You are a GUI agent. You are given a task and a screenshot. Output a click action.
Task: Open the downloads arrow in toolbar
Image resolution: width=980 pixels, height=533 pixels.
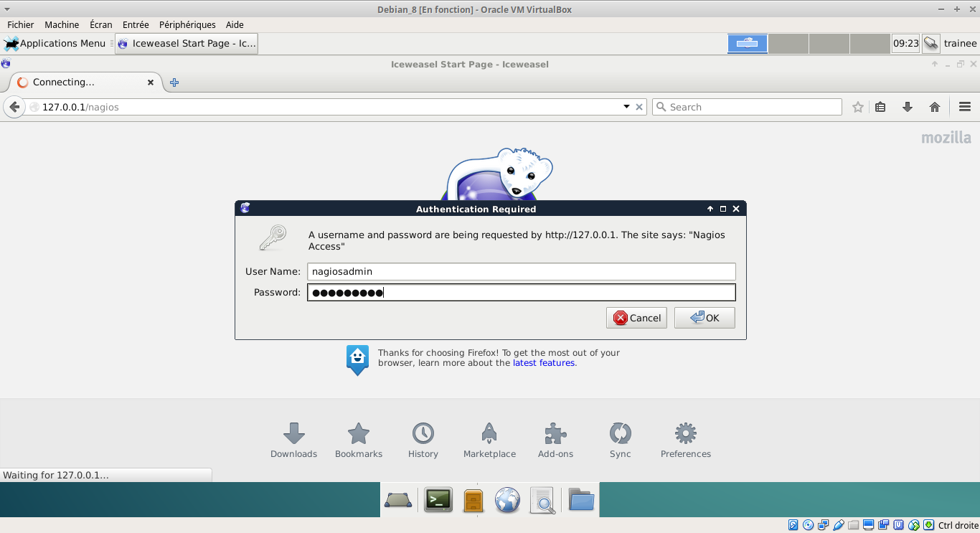(908, 107)
